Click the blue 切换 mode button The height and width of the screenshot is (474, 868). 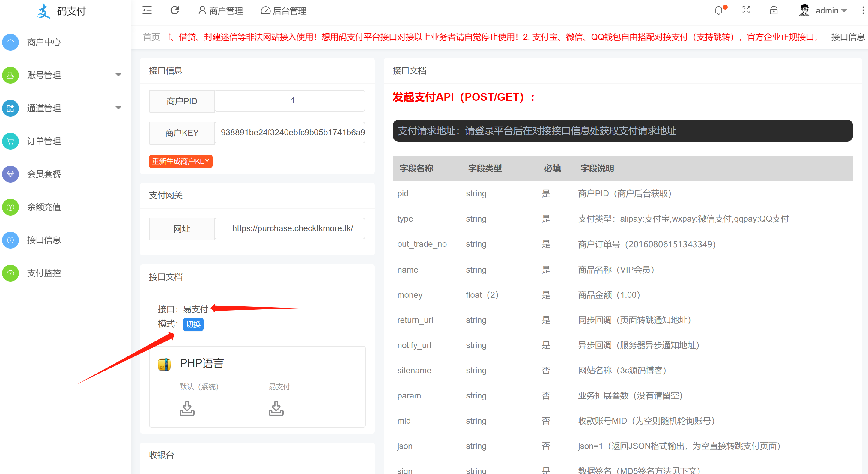coord(193,324)
